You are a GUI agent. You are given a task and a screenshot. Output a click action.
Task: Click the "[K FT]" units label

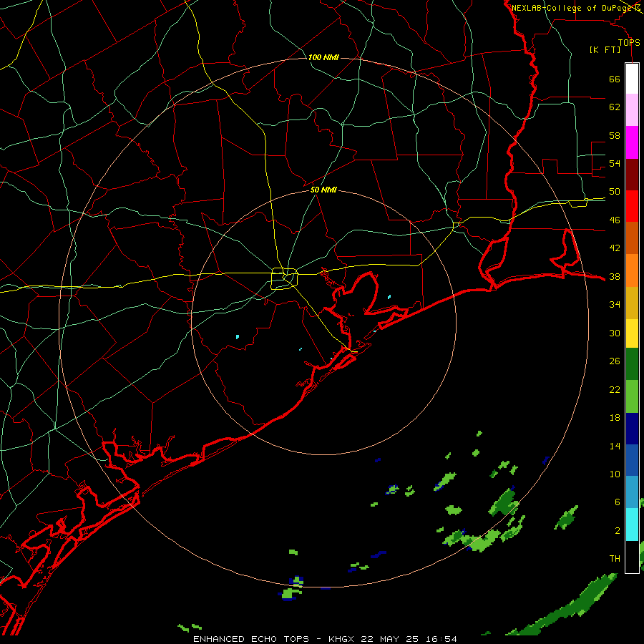(605, 50)
